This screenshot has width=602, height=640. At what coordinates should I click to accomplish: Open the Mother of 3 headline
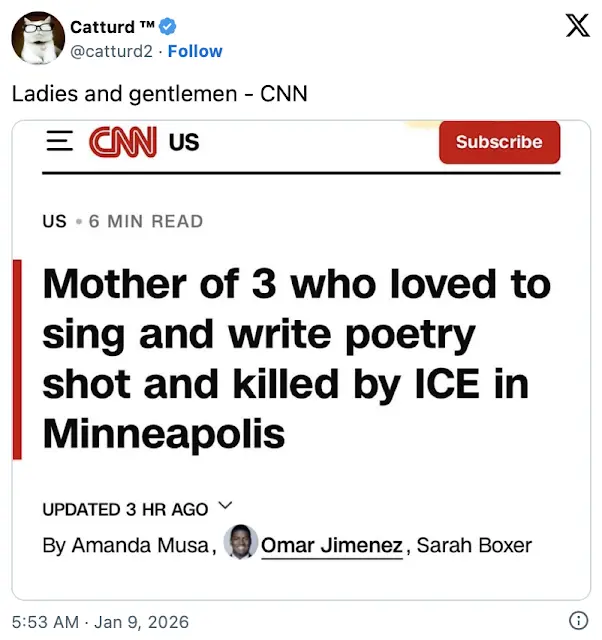pyautogui.click(x=296, y=359)
